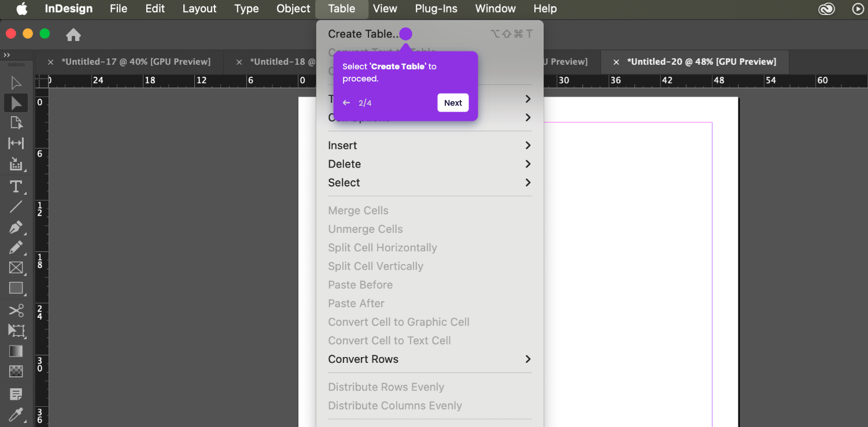Click the play circle menu bar icon
Image resolution: width=868 pixels, height=427 pixels.
tap(859, 9)
